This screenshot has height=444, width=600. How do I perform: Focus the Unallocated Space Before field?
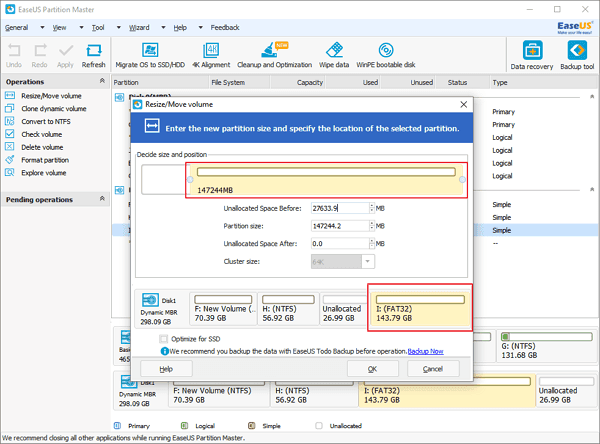pos(340,208)
